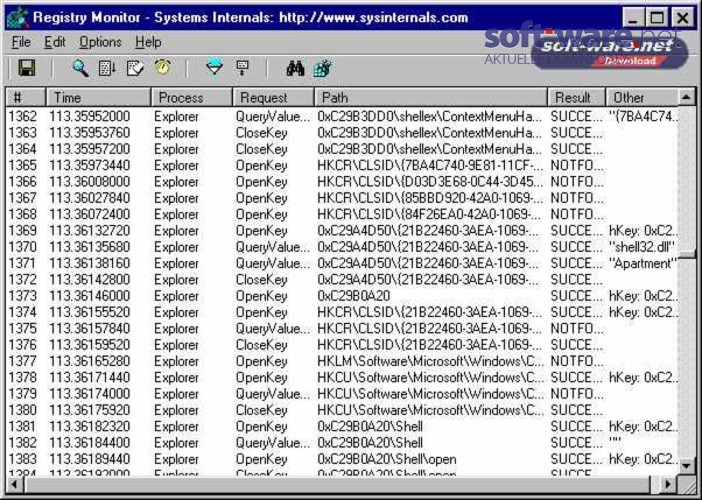Click path HKCR\CLSID\{84F26EA0-42A0-1069
The image size is (702, 500).
[x=430, y=214]
